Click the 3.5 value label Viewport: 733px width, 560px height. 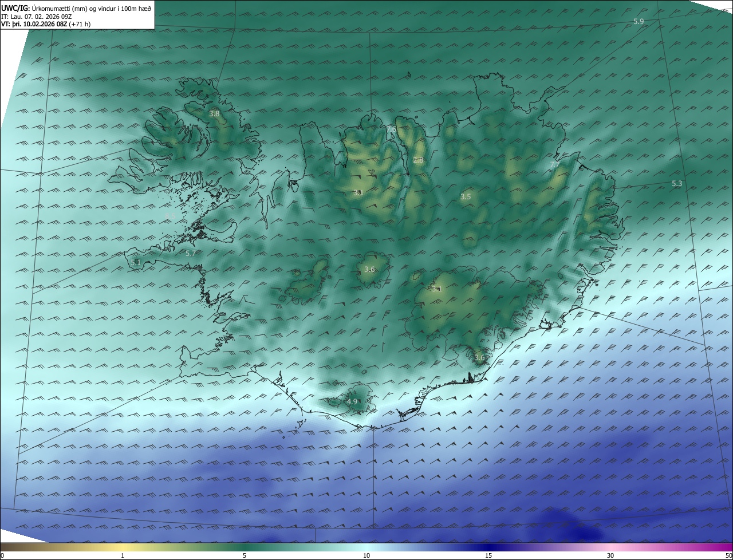[x=466, y=197]
